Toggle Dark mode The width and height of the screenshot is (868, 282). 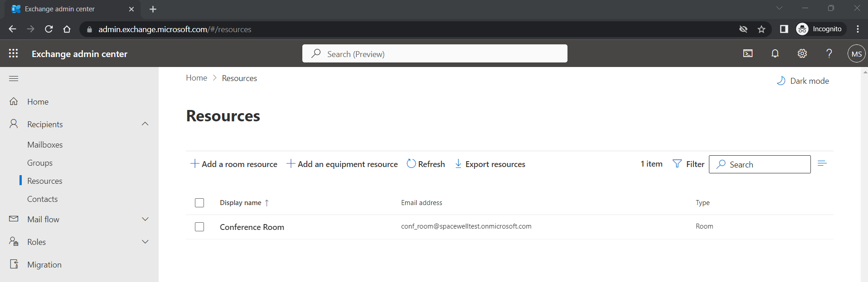(803, 81)
